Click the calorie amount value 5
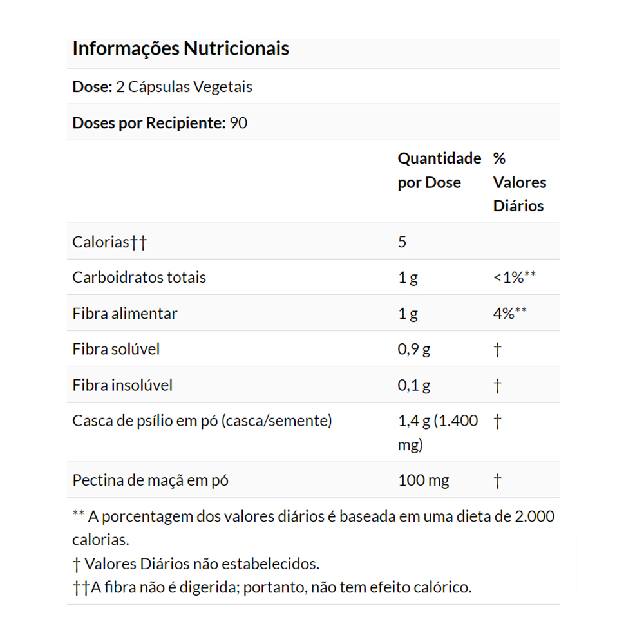 (x=402, y=242)
